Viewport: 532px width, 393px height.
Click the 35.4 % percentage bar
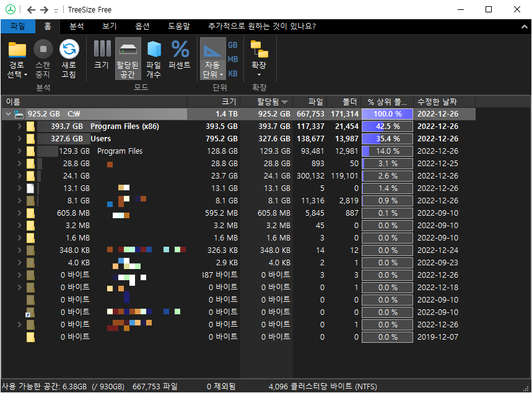[x=387, y=139]
